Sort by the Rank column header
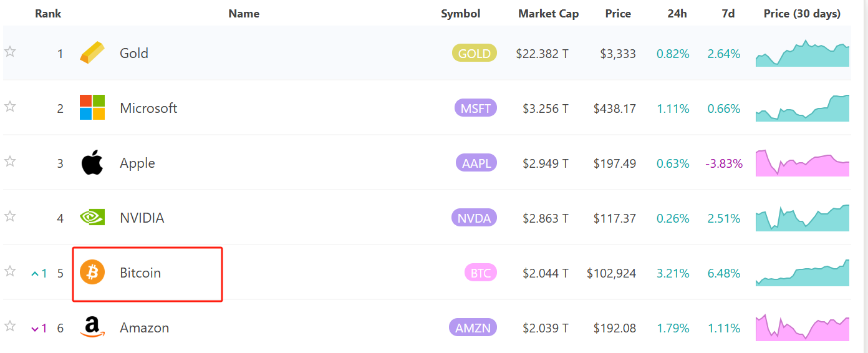Screen dimensions: 868x353 click(x=48, y=14)
